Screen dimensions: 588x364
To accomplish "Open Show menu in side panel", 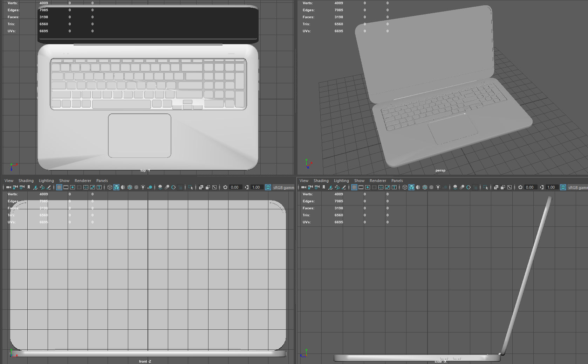I will pyautogui.click(x=359, y=181).
